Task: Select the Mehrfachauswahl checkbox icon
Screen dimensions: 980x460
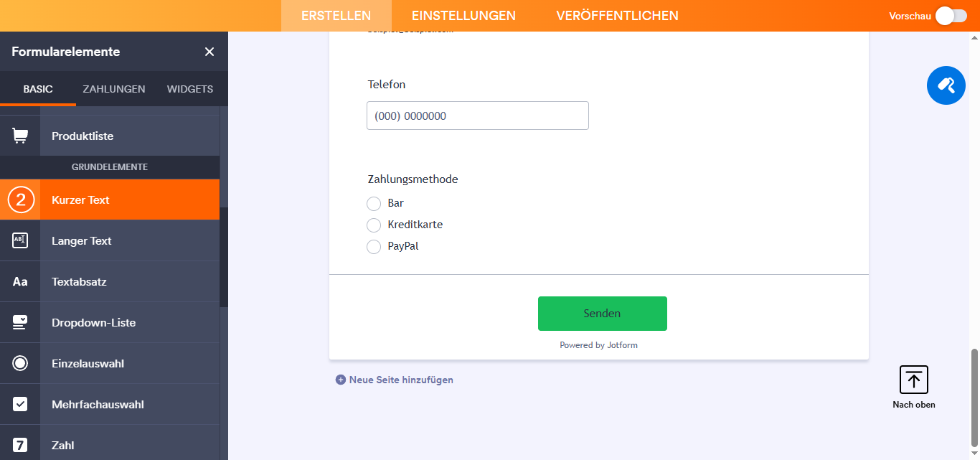Action: [x=19, y=403]
